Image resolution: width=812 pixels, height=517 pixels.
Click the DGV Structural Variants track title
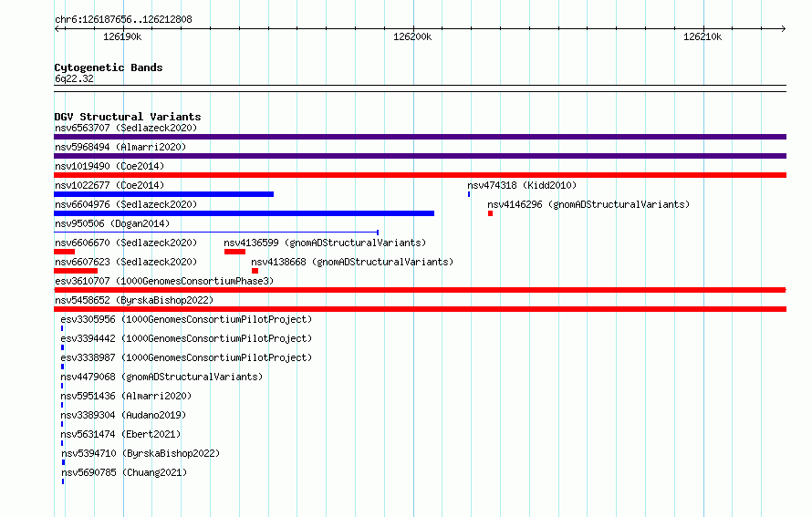coord(128,117)
